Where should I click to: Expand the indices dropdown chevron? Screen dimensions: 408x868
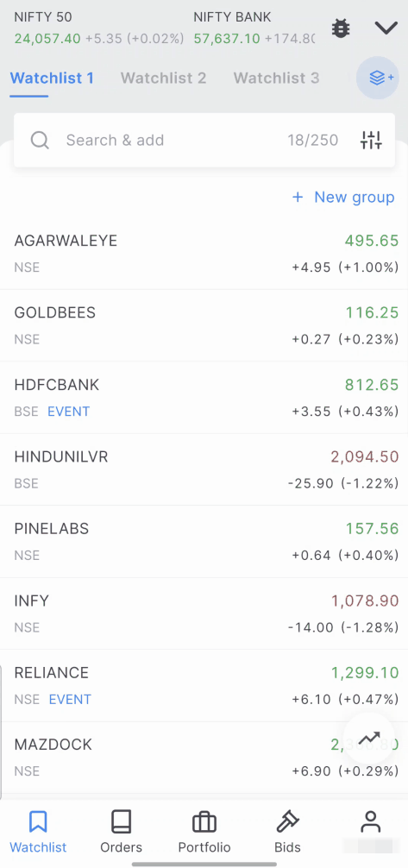coord(386,28)
